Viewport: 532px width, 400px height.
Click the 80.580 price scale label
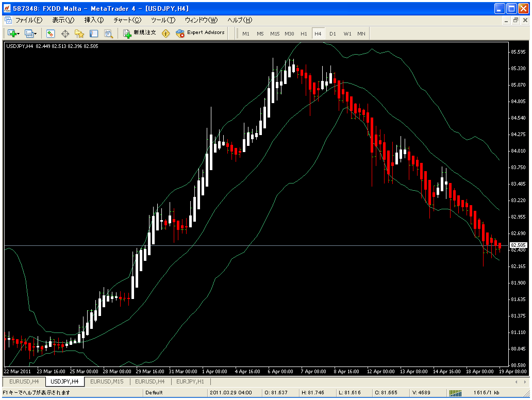pos(518,365)
